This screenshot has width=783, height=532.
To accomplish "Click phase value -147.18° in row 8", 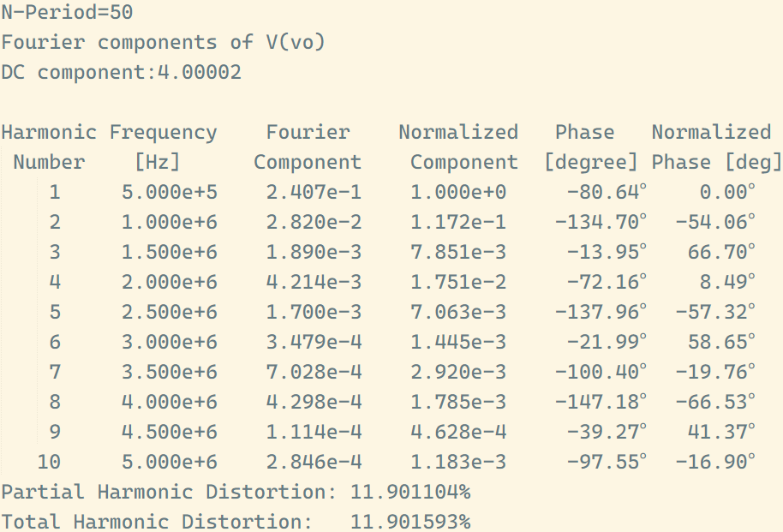I will [x=601, y=402].
